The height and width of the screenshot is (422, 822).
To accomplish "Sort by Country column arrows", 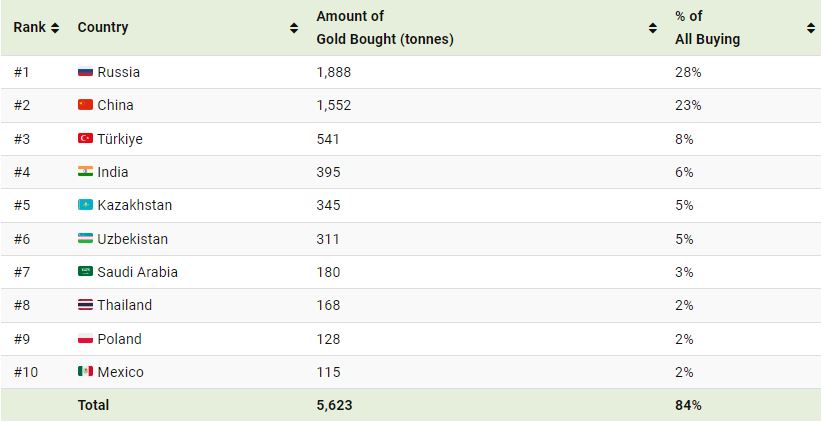I will pos(294,28).
